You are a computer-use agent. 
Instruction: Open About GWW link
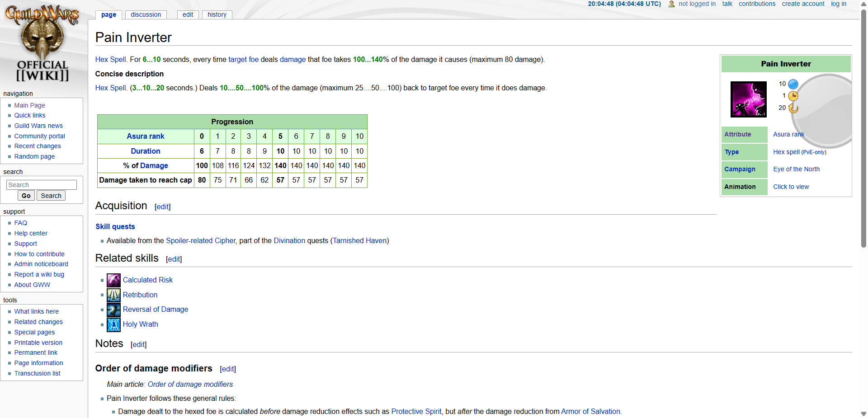(x=32, y=285)
